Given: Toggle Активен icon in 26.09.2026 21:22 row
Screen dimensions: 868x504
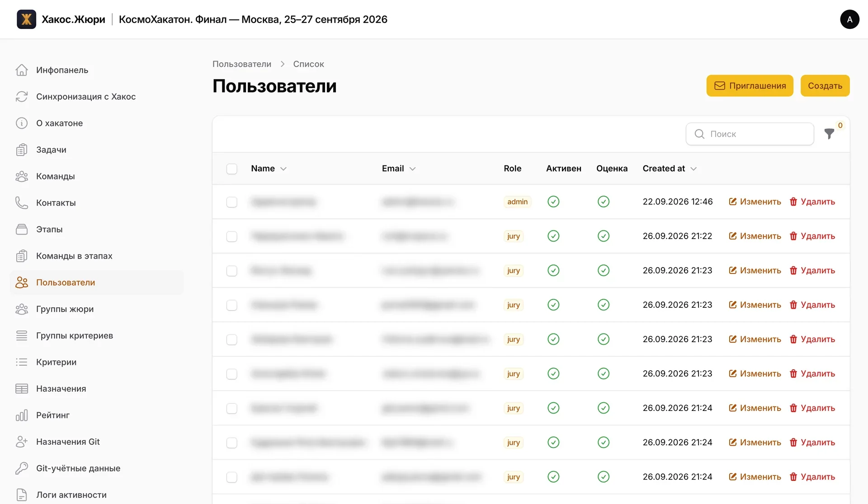Looking at the screenshot, I should [x=553, y=236].
